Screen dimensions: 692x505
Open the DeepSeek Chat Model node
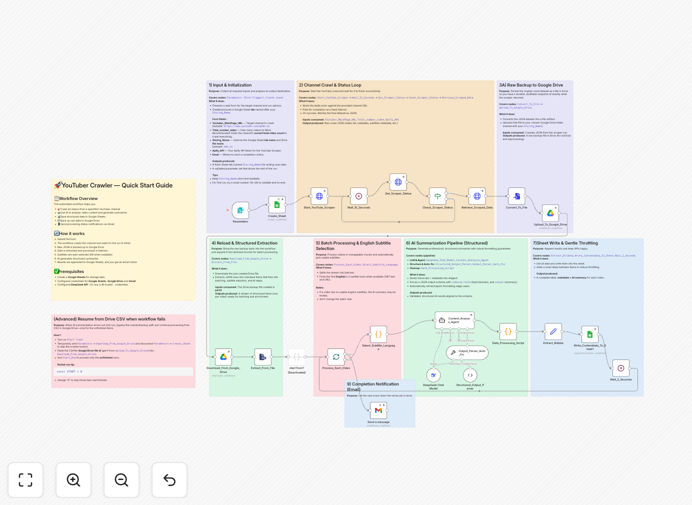tap(433, 375)
